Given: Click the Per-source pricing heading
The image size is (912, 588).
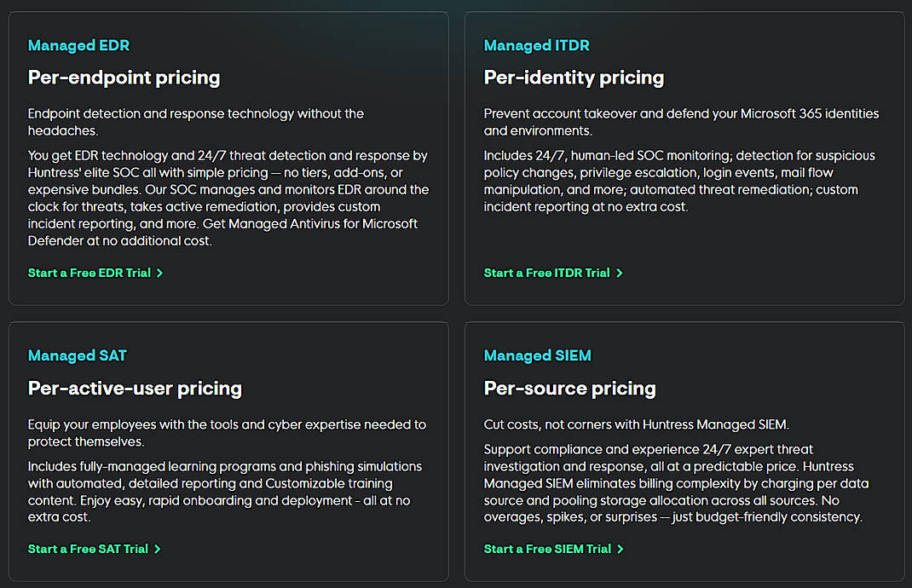Looking at the screenshot, I should tap(569, 389).
